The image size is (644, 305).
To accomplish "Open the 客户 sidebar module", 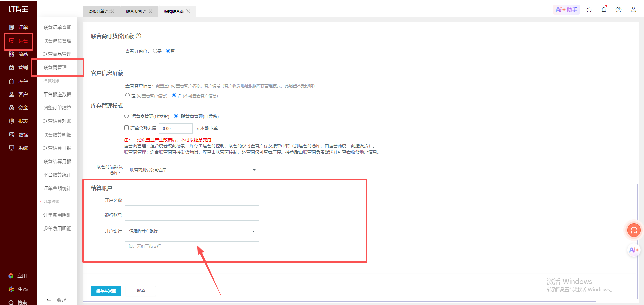I will [x=18, y=94].
